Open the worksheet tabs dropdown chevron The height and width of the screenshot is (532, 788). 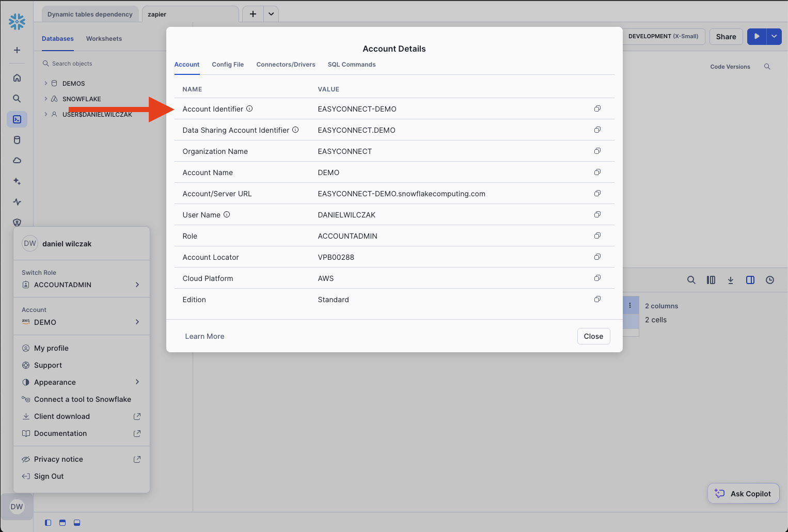271,14
